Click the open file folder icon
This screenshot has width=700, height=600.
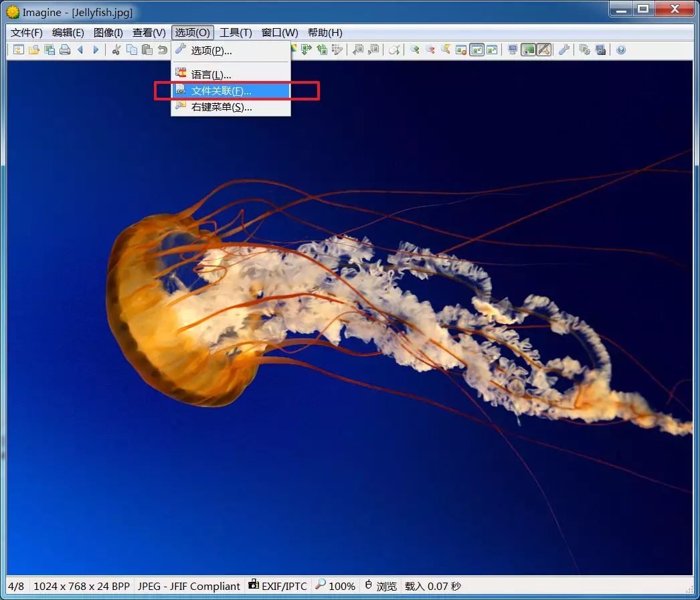point(34,50)
